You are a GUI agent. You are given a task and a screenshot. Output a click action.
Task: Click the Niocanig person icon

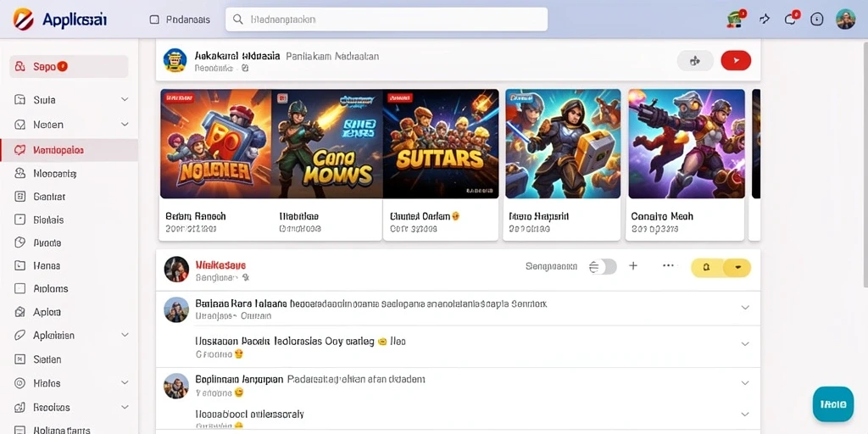pyautogui.click(x=20, y=173)
